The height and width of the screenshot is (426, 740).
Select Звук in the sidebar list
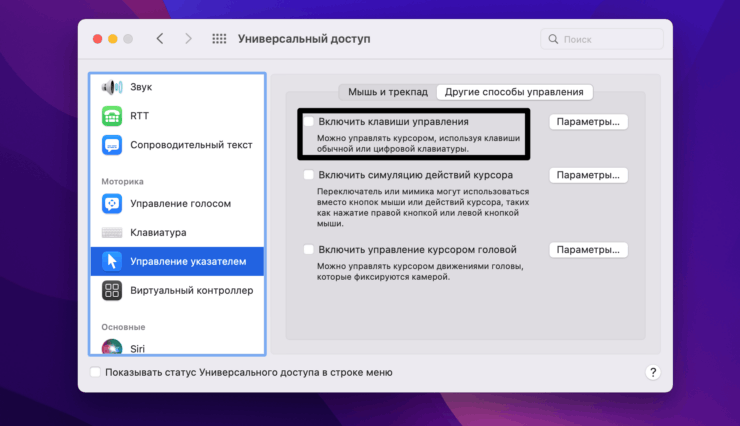(177, 87)
